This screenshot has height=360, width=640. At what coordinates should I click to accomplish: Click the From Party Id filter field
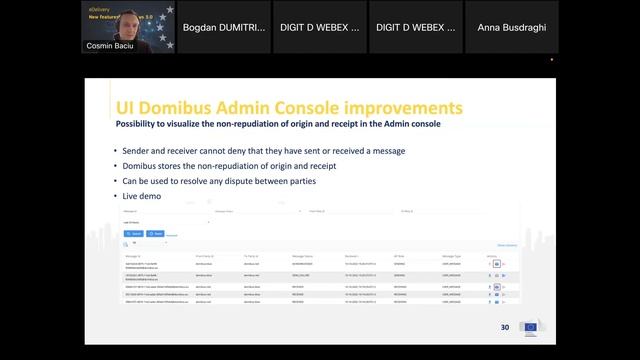350,211
